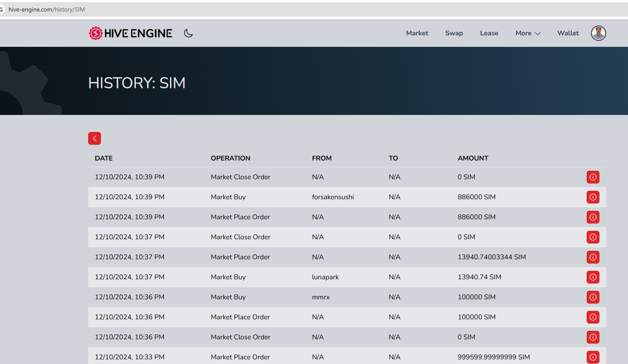Click the lunapark sender name
628x364 pixels.
pos(325,277)
